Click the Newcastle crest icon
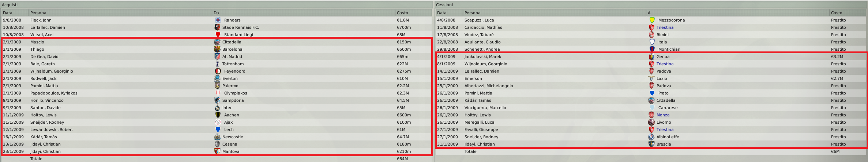Image resolution: width=868 pixels, height=162 pixels. click(x=217, y=137)
